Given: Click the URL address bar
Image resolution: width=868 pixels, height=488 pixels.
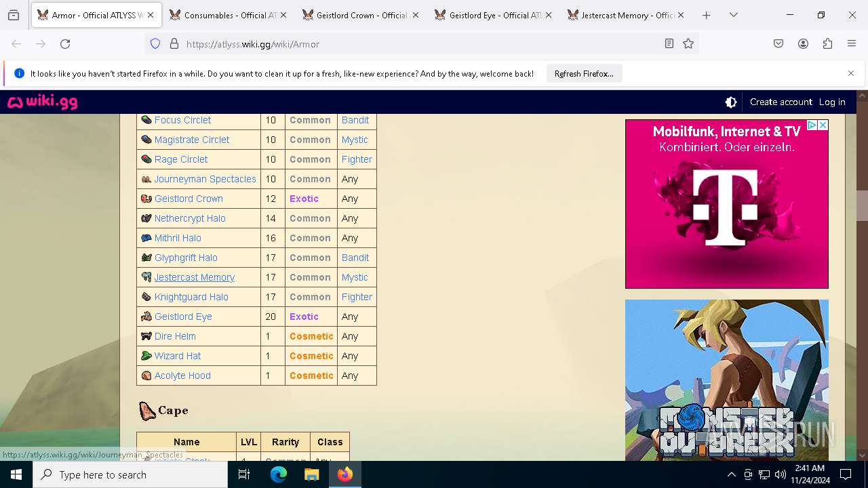Looking at the screenshot, I should pos(420,44).
